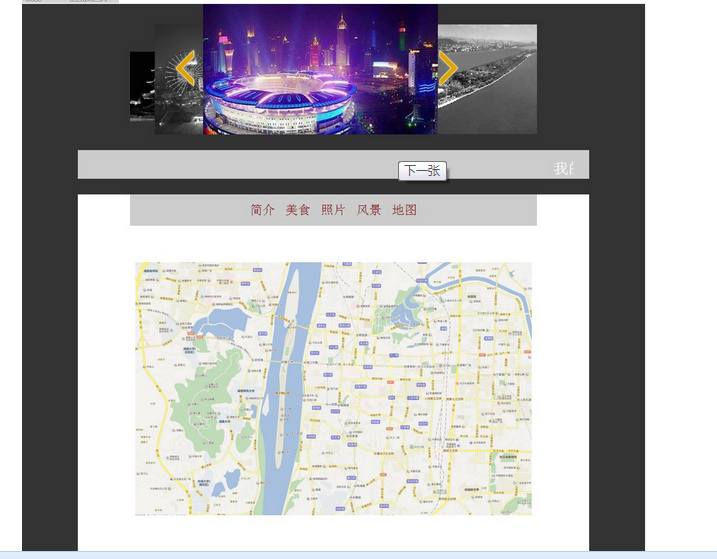Screen dimensions: 717x559
Task: Click the 下一张 tooltip label
Action: [x=422, y=171]
